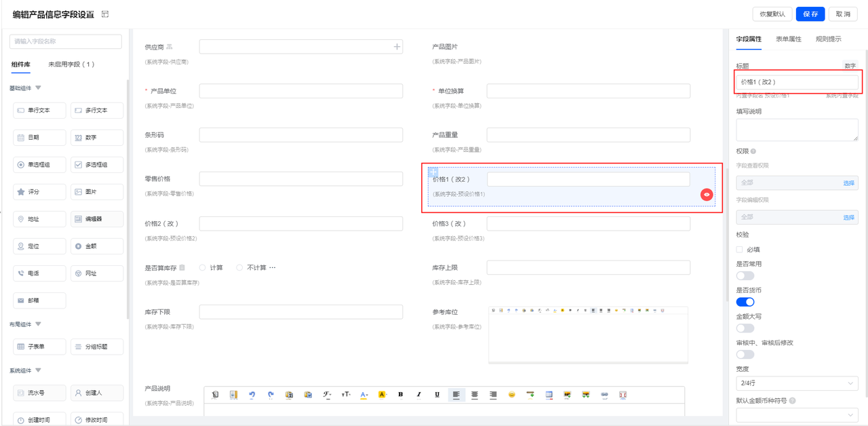This screenshot has height=426, width=868.
Task: Switch to the 表单属性 tab
Action: pos(789,39)
